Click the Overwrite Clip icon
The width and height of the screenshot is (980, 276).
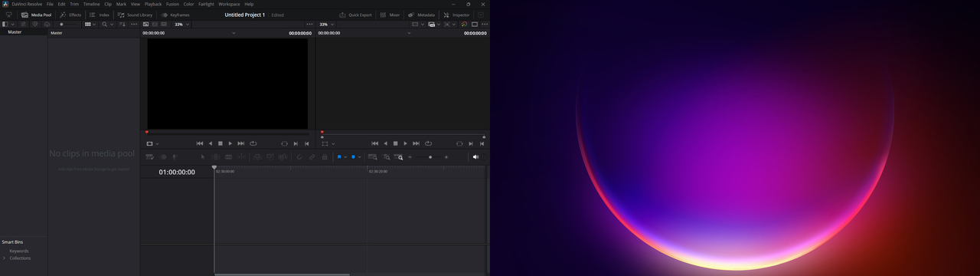pos(270,156)
